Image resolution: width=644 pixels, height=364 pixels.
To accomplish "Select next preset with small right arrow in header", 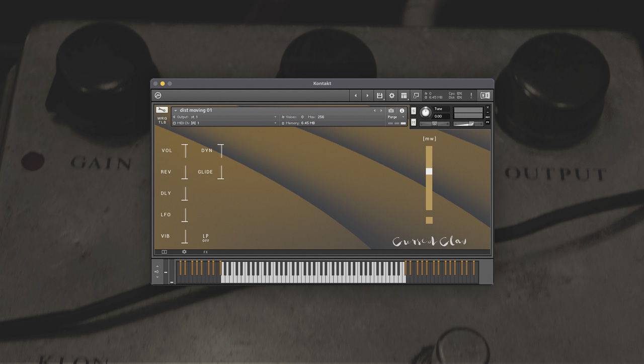I will 381,111.
